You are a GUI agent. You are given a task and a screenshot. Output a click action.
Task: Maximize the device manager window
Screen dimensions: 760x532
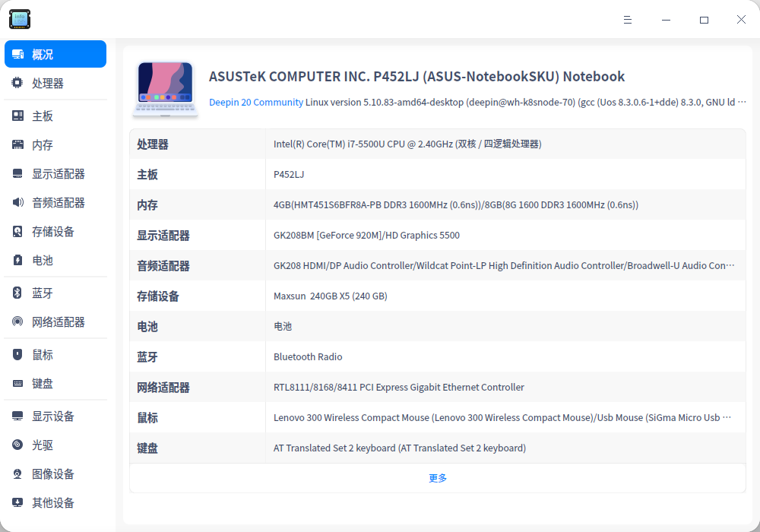pos(704,20)
